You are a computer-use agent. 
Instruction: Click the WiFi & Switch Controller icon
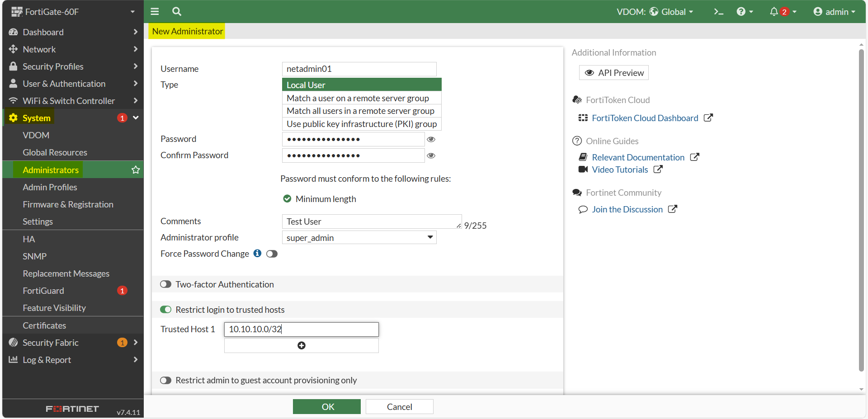pos(13,101)
